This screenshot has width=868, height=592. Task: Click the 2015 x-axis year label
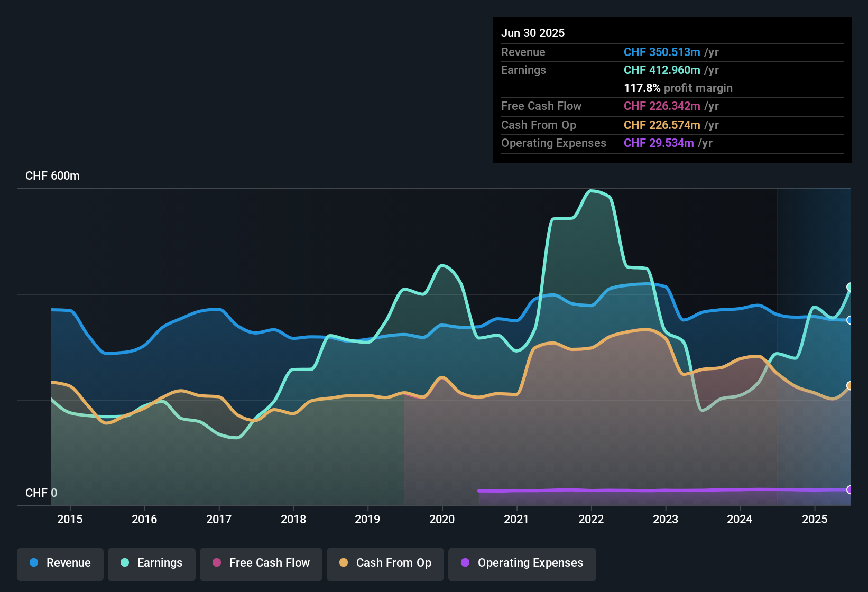(70, 519)
